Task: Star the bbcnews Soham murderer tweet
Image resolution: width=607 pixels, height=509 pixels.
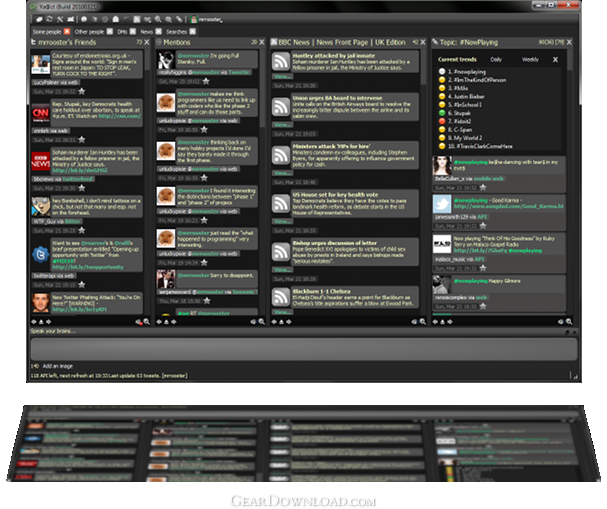Action: pyautogui.click(x=82, y=188)
